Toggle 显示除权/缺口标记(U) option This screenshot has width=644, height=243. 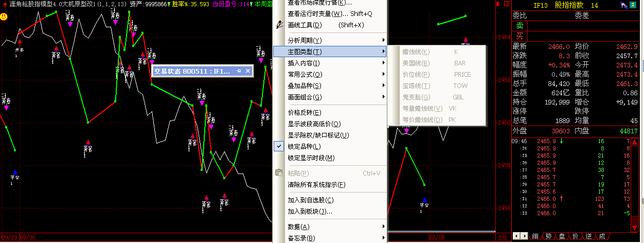coord(330,135)
